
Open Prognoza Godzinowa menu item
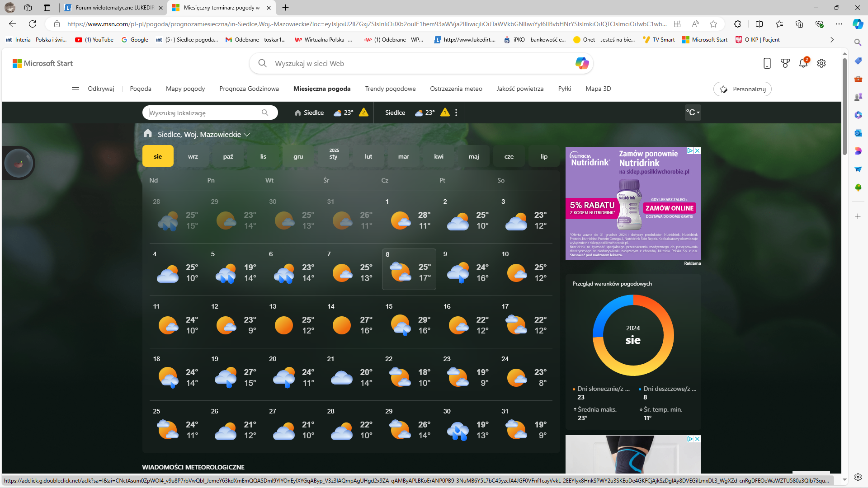click(x=249, y=89)
